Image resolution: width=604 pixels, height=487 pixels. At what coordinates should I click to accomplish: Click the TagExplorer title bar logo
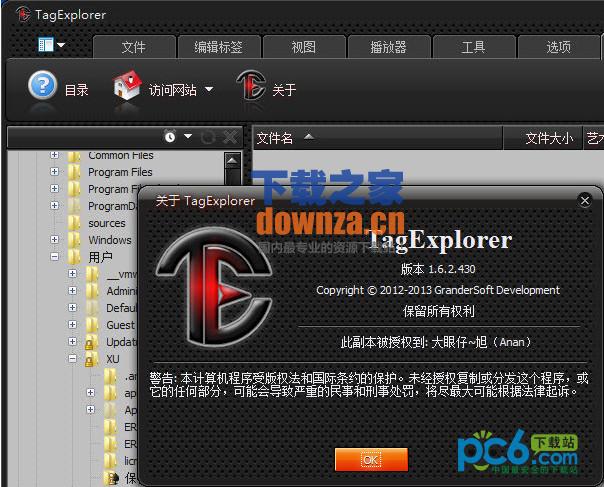(x=23, y=14)
